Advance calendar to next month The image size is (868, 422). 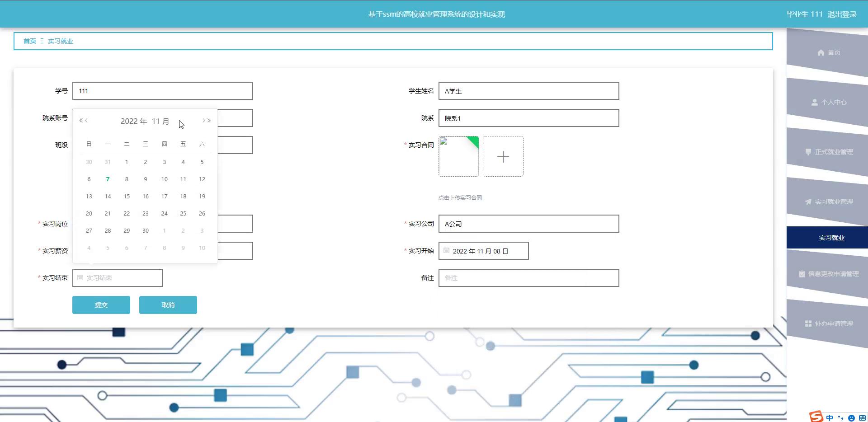204,121
